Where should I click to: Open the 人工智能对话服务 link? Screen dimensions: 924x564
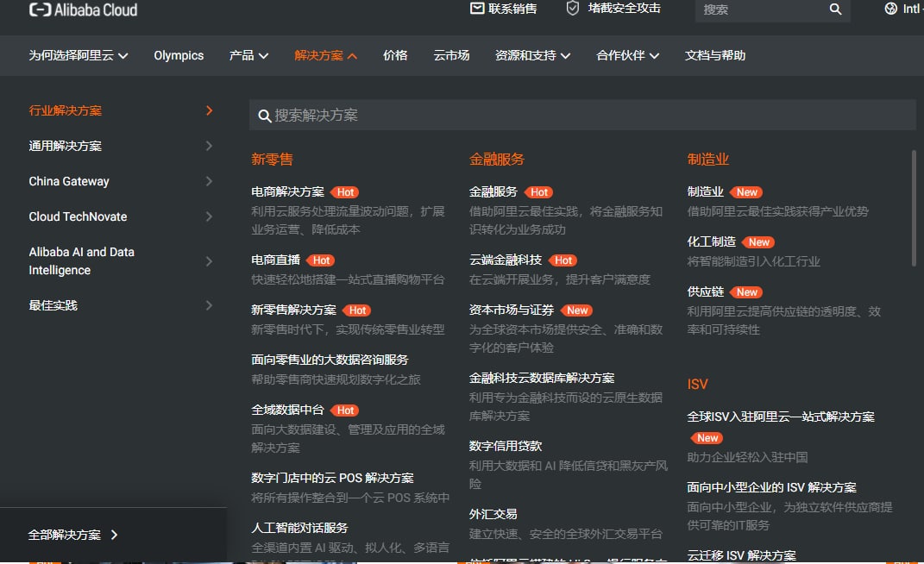tap(299, 528)
